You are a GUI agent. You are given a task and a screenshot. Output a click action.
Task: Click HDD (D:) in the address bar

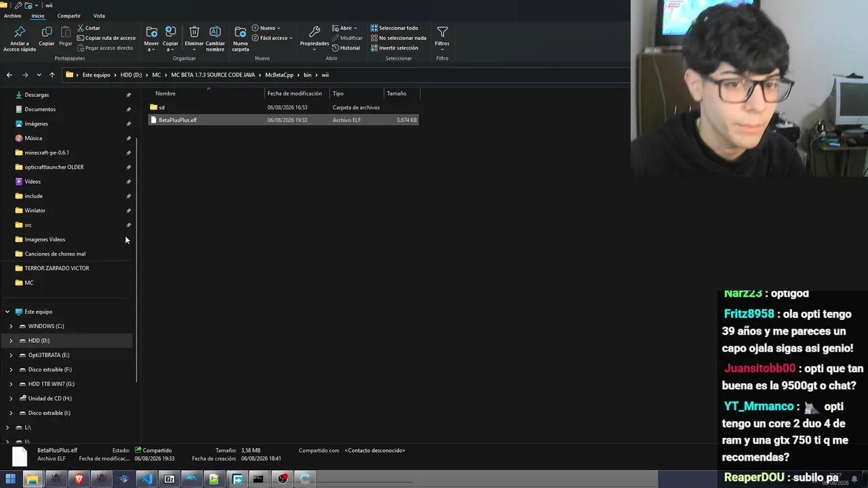pyautogui.click(x=131, y=75)
